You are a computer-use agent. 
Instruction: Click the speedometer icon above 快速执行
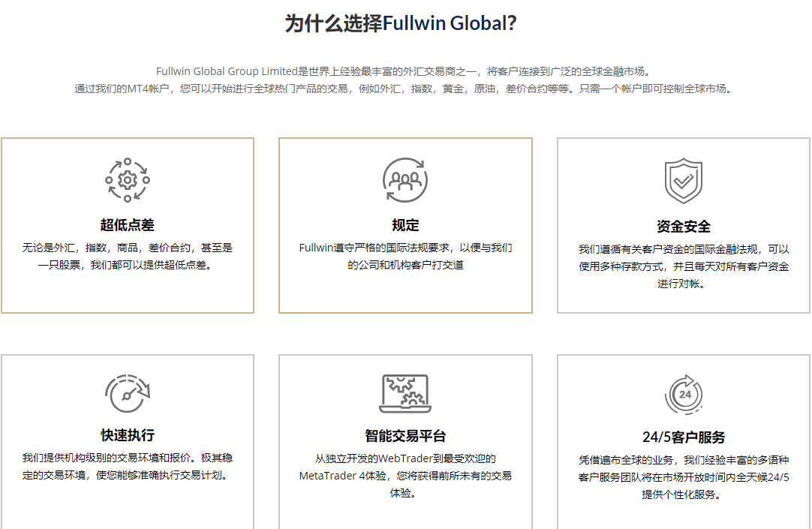(128, 393)
